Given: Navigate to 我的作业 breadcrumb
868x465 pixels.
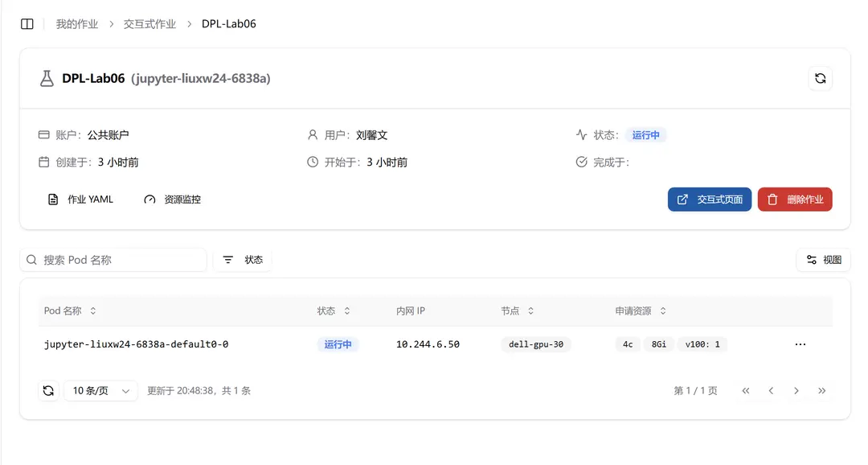Looking at the screenshot, I should pyautogui.click(x=77, y=24).
